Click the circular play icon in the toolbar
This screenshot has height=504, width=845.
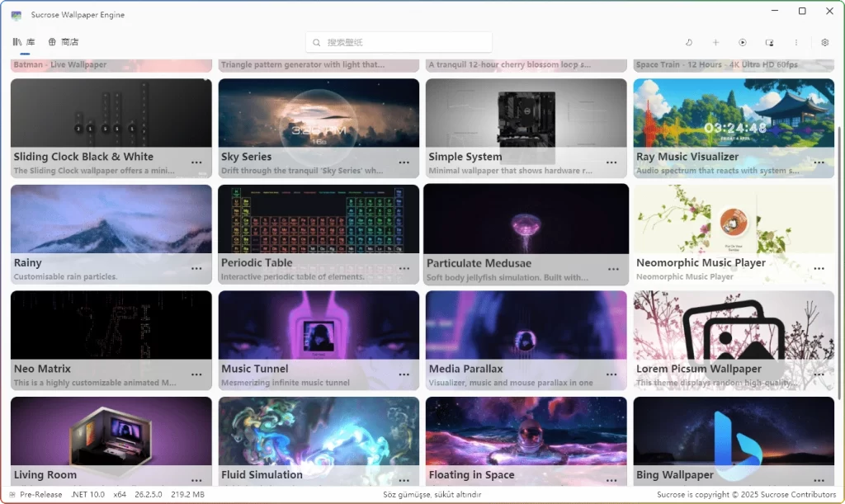click(x=742, y=42)
